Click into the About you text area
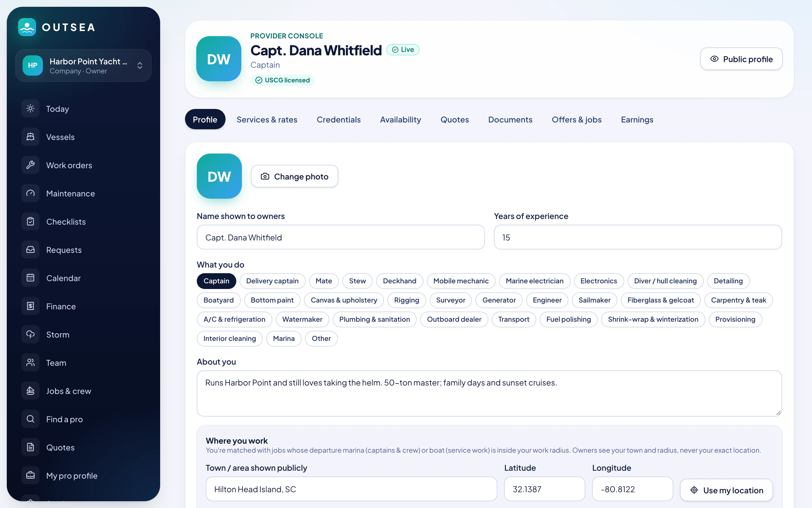Screen dimensions: 812x508 pyautogui.click(x=489, y=393)
